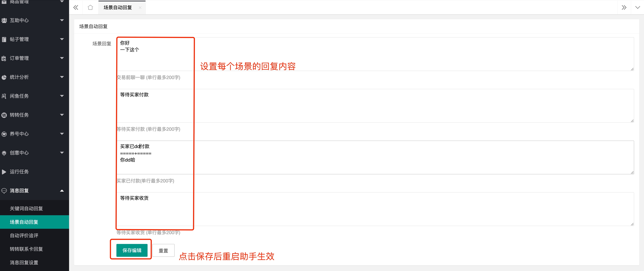Close the 场景自动回复 tab

tap(140, 8)
